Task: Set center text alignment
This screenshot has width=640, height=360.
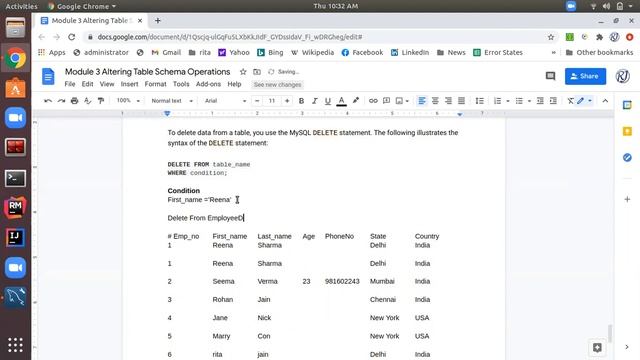Action: (435, 101)
